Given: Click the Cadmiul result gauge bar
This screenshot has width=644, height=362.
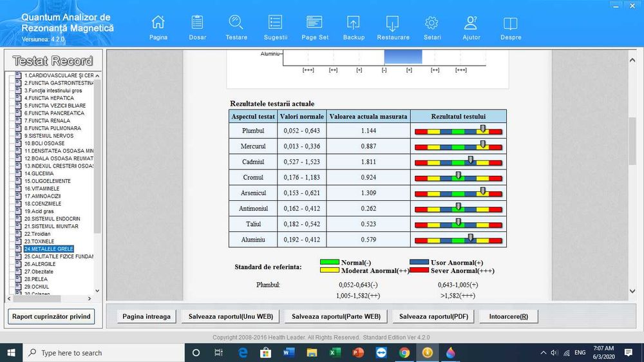Looking at the screenshot, I should tap(459, 163).
